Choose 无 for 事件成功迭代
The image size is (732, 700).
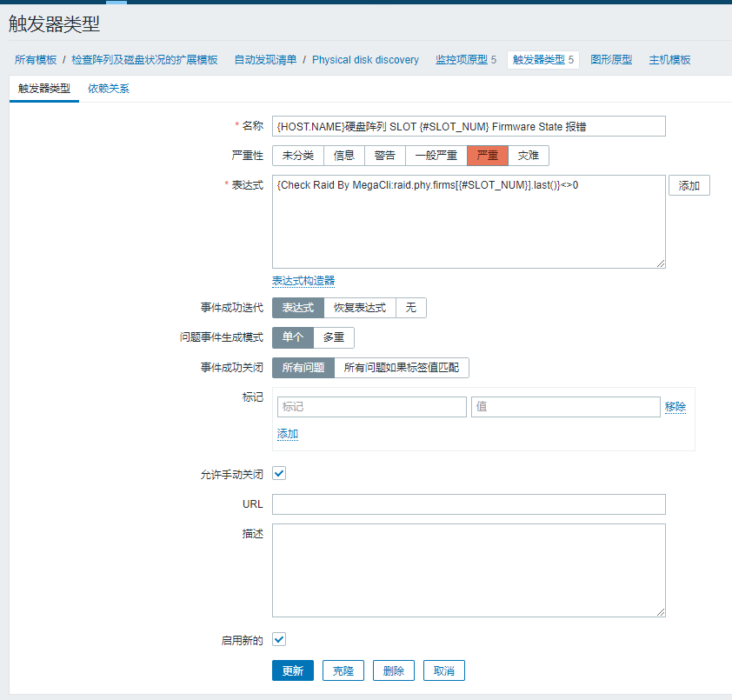coord(411,308)
